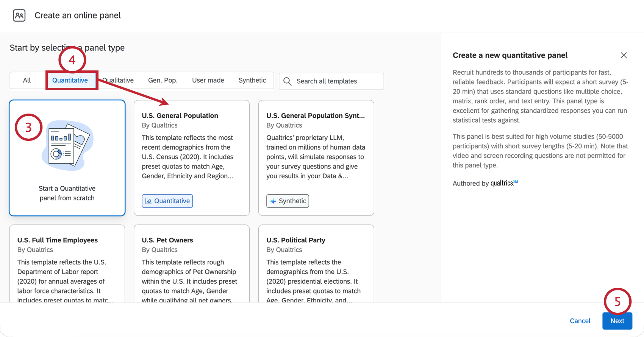Choose the U.S. Pet Owners template
This screenshot has height=337, width=644.
(192, 265)
